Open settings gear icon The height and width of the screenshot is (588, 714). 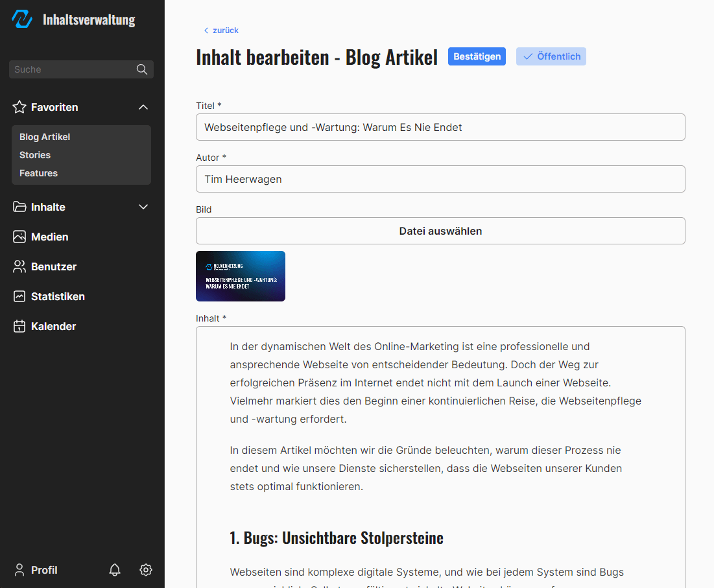(146, 570)
